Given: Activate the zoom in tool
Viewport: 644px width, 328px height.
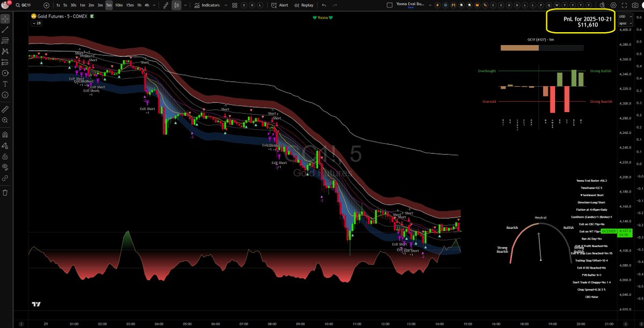Looking at the screenshot, I should tap(5, 121).
